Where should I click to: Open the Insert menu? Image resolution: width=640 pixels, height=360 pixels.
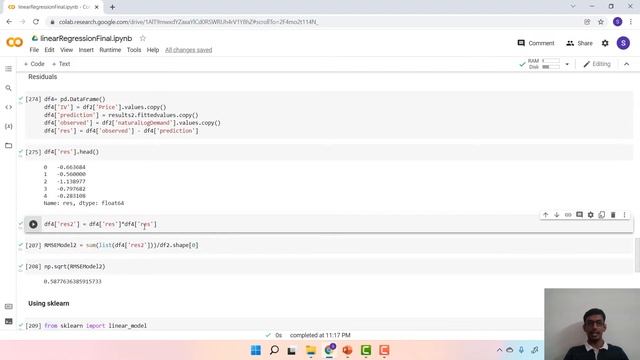pyautogui.click(x=86, y=50)
